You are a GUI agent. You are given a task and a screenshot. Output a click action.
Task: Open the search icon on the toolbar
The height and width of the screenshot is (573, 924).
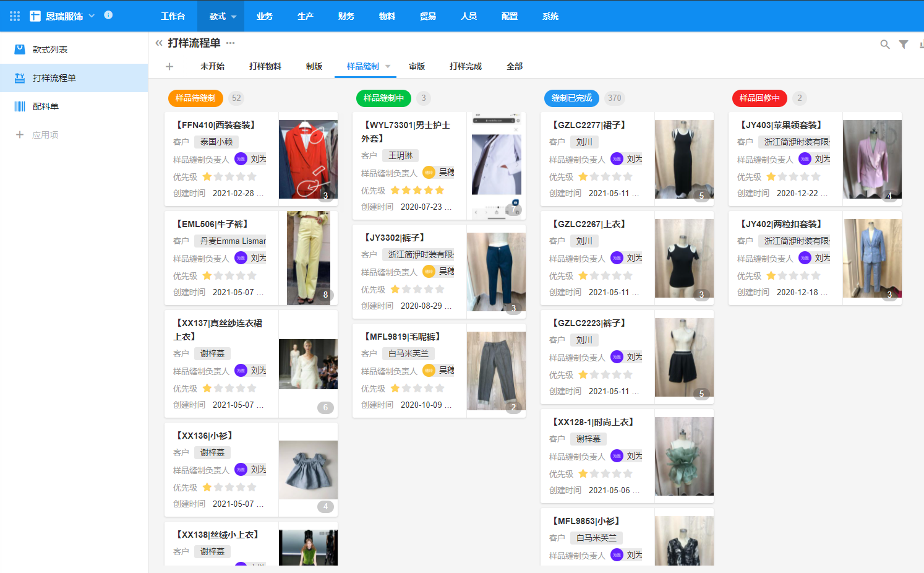point(885,44)
